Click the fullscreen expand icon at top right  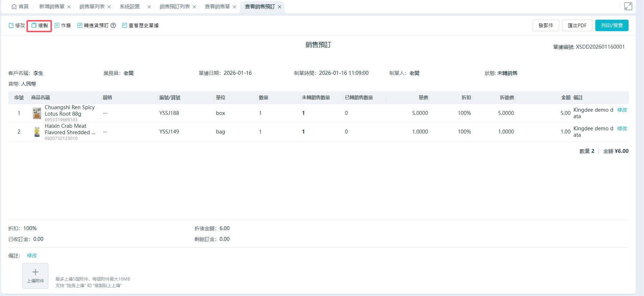(628, 6)
